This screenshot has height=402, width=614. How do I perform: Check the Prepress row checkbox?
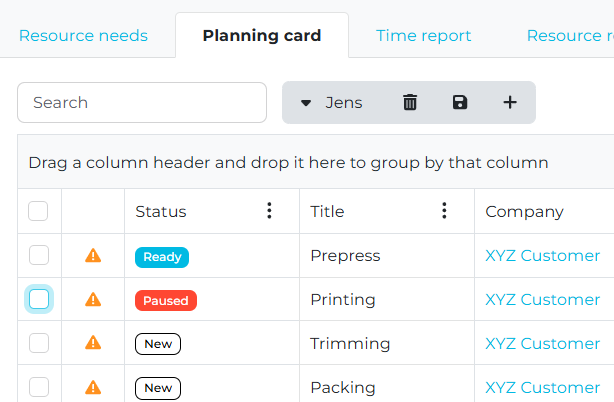39,256
